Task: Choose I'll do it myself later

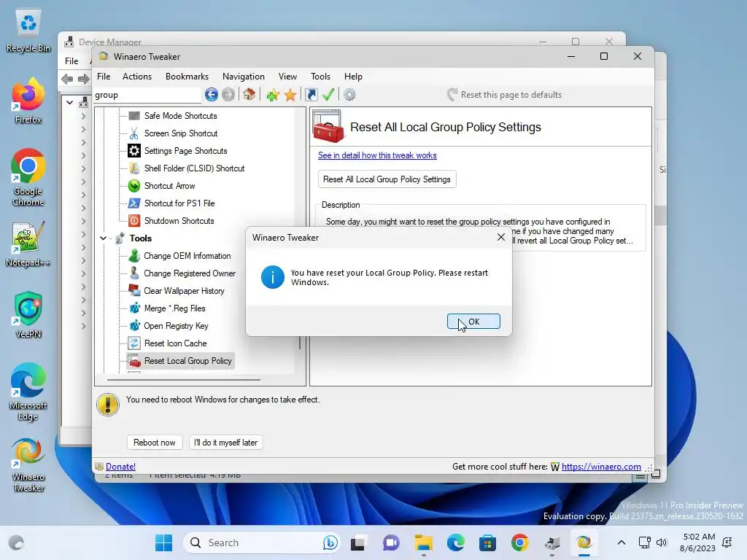Action: pos(226,443)
